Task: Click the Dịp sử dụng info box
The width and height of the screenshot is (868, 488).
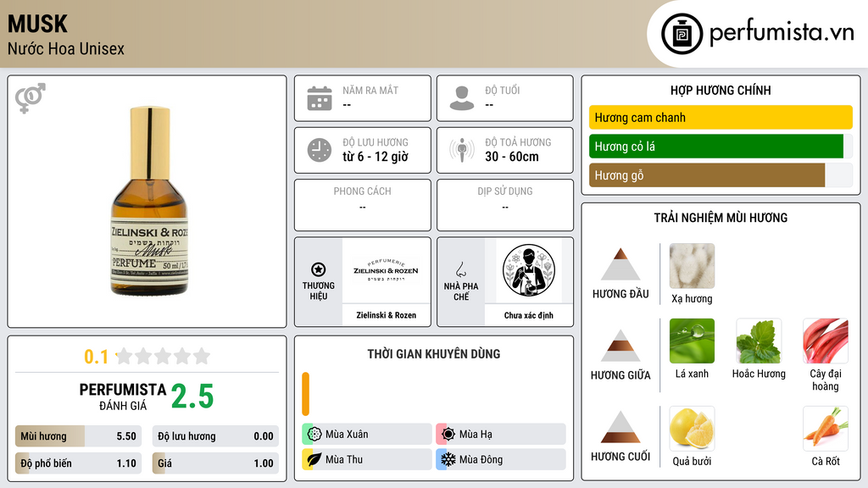Action: click(505, 205)
